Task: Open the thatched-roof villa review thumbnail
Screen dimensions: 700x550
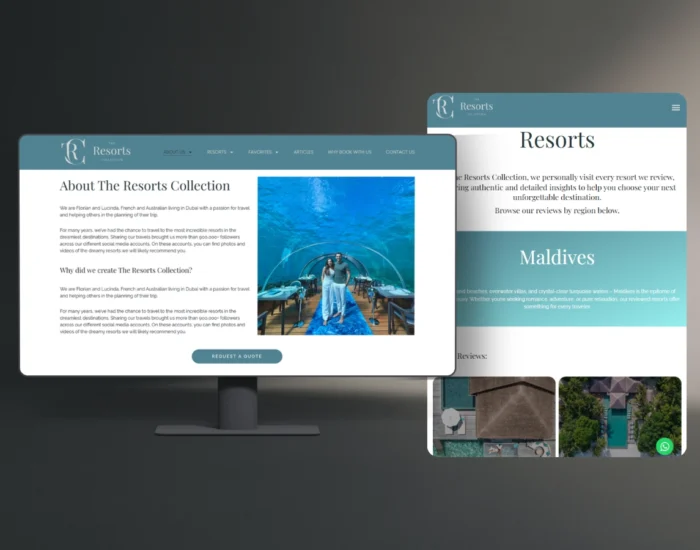Action: click(492, 415)
